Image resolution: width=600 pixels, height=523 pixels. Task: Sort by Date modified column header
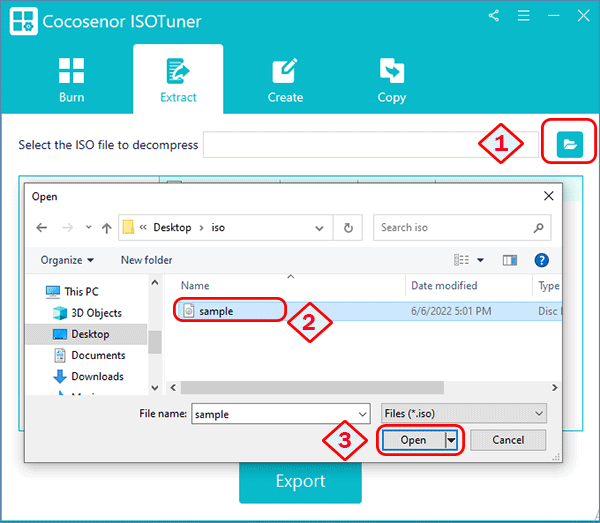coord(444,285)
